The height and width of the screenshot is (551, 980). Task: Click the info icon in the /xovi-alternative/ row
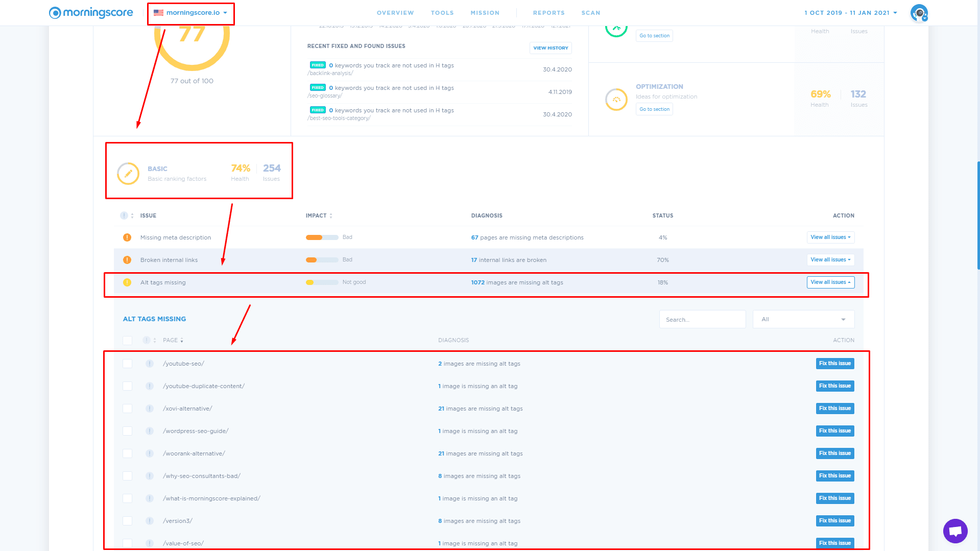pyautogui.click(x=150, y=409)
